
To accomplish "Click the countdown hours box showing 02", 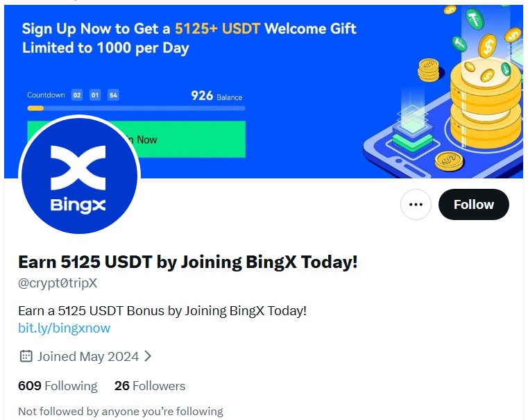I will (x=77, y=95).
